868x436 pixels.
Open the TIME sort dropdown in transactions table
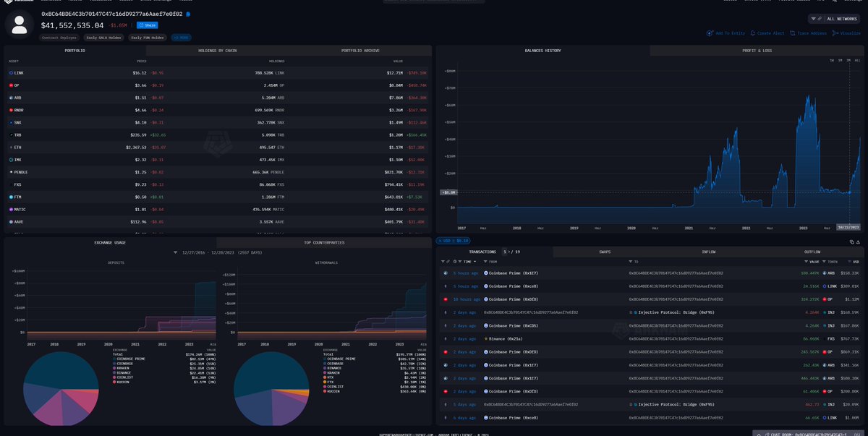tap(470, 261)
